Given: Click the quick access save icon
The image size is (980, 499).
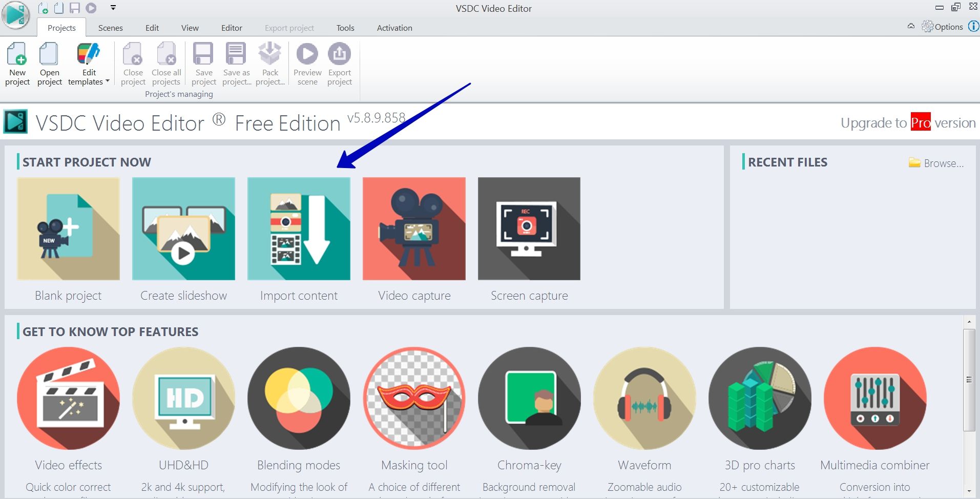Looking at the screenshot, I should [75, 8].
